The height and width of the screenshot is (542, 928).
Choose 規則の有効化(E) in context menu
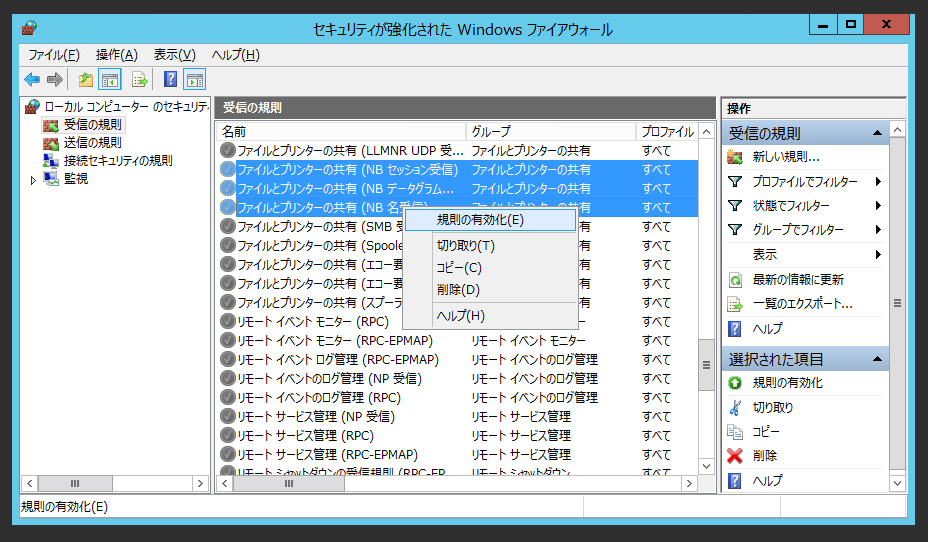click(490, 220)
